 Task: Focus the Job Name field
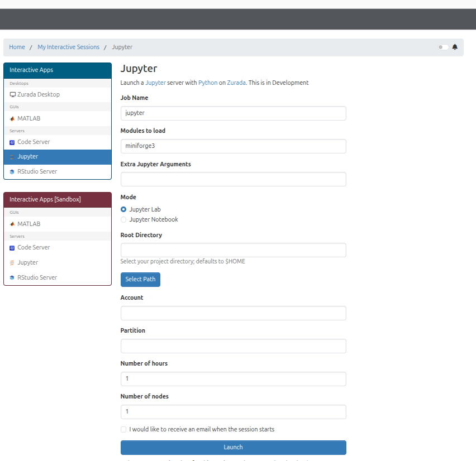(233, 113)
